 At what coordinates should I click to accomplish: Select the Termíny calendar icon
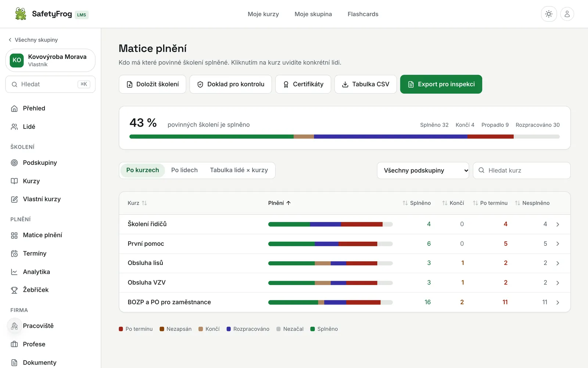[x=14, y=254]
